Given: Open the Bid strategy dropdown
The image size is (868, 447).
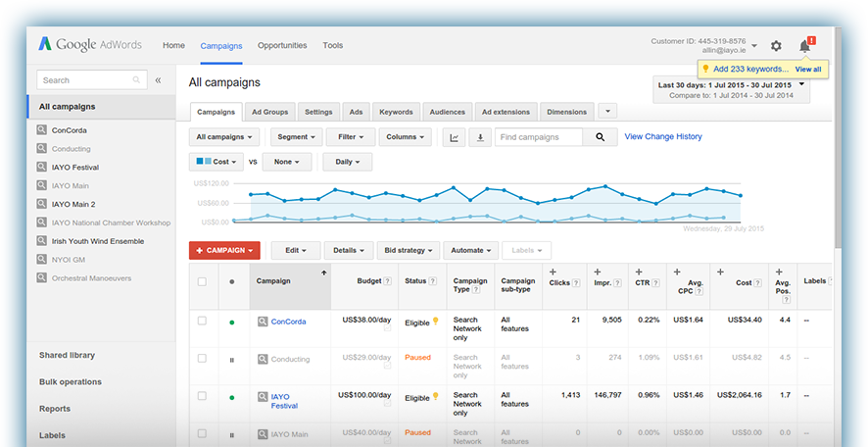Looking at the screenshot, I should pos(409,250).
